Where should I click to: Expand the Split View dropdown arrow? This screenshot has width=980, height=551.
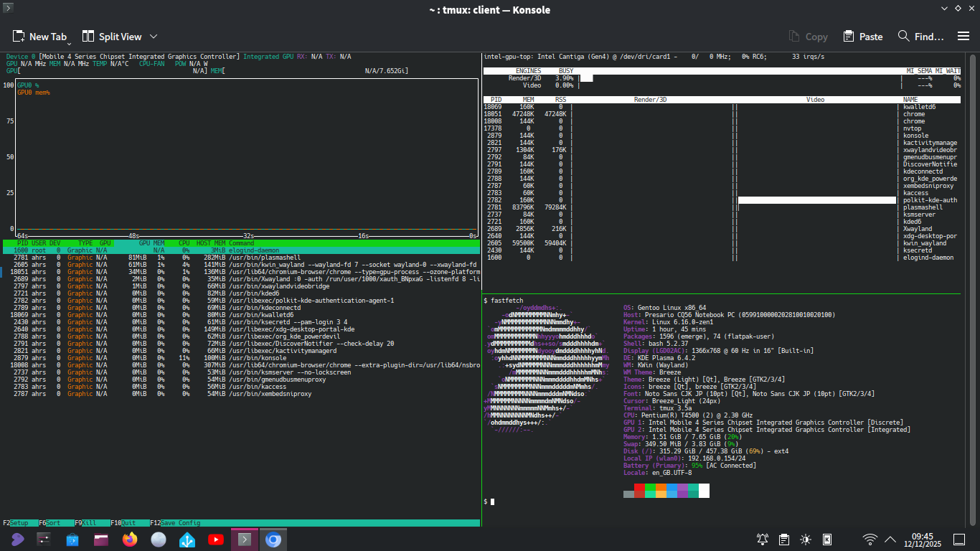pyautogui.click(x=154, y=37)
